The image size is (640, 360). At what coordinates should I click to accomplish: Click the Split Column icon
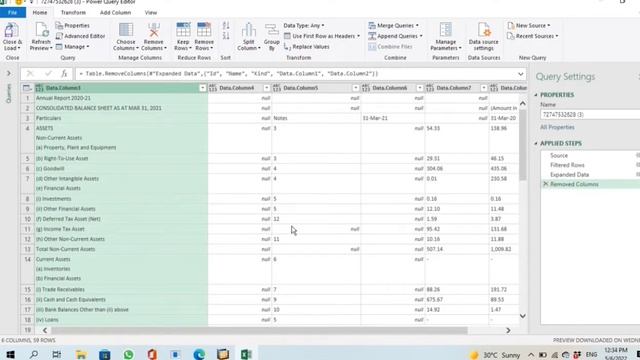tap(249, 31)
